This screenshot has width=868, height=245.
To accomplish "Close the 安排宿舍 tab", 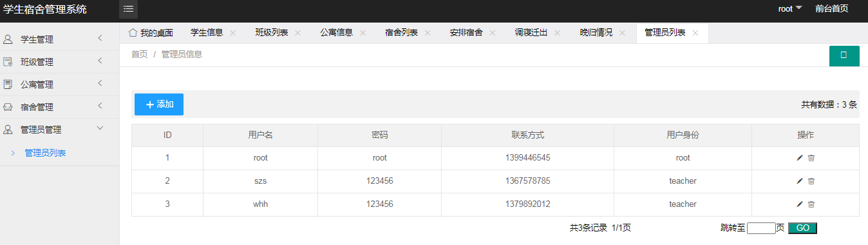I will pyautogui.click(x=493, y=33).
